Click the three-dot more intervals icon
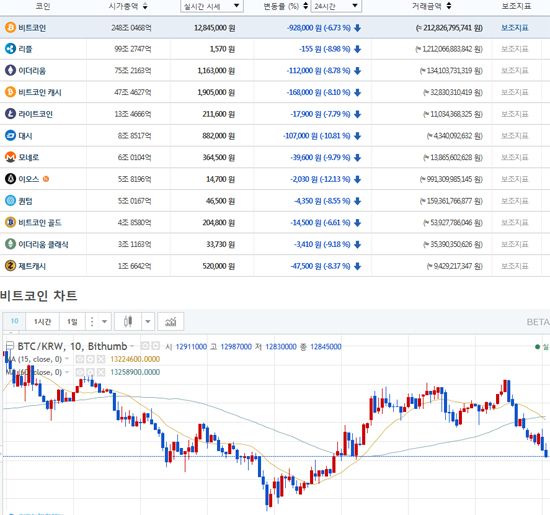This screenshot has height=515, width=550. (x=92, y=321)
